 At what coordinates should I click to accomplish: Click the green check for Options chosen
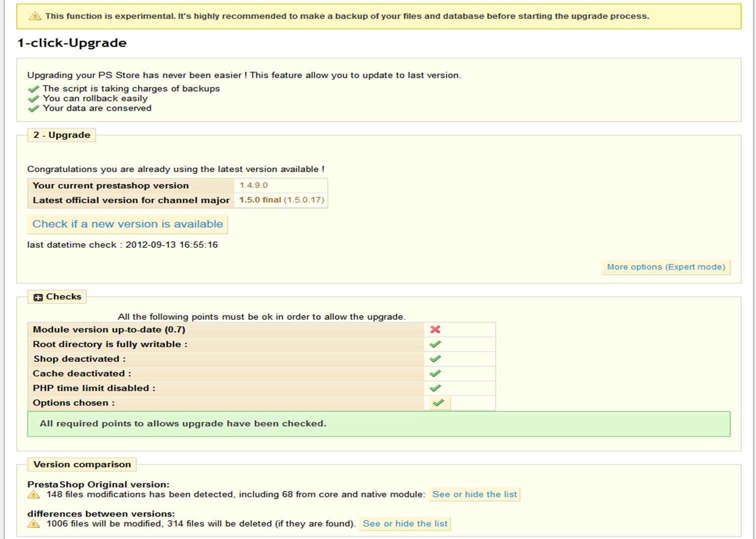tap(438, 403)
